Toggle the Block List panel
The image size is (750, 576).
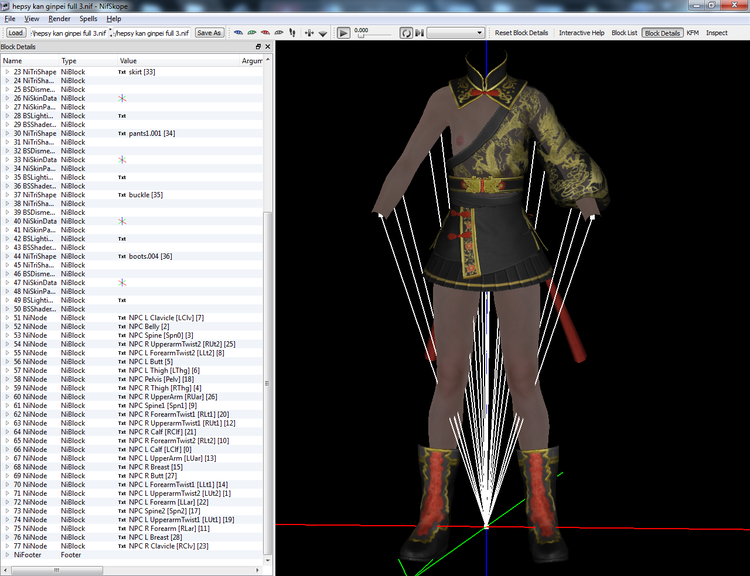click(624, 33)
